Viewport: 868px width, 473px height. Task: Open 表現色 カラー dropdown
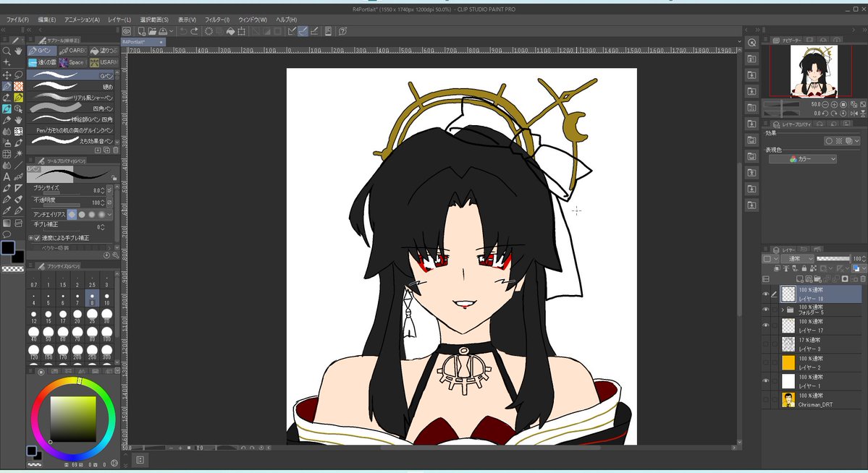click(x=803, y=159)
